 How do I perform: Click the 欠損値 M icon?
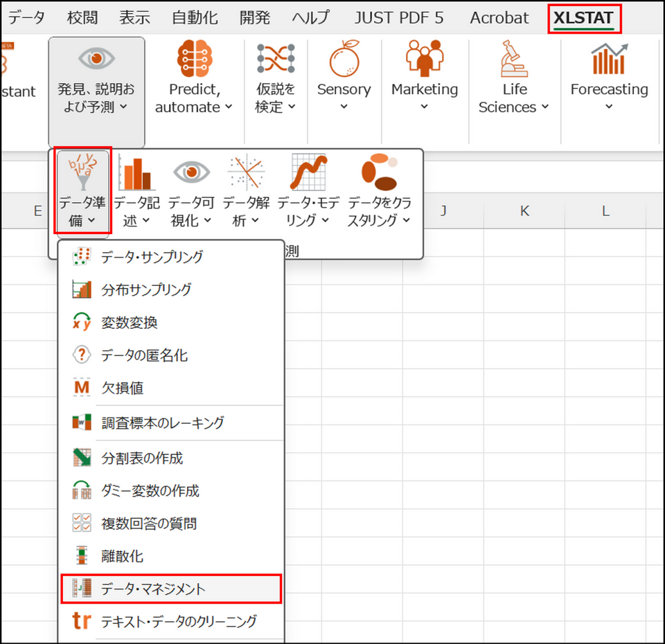(82, 387)
